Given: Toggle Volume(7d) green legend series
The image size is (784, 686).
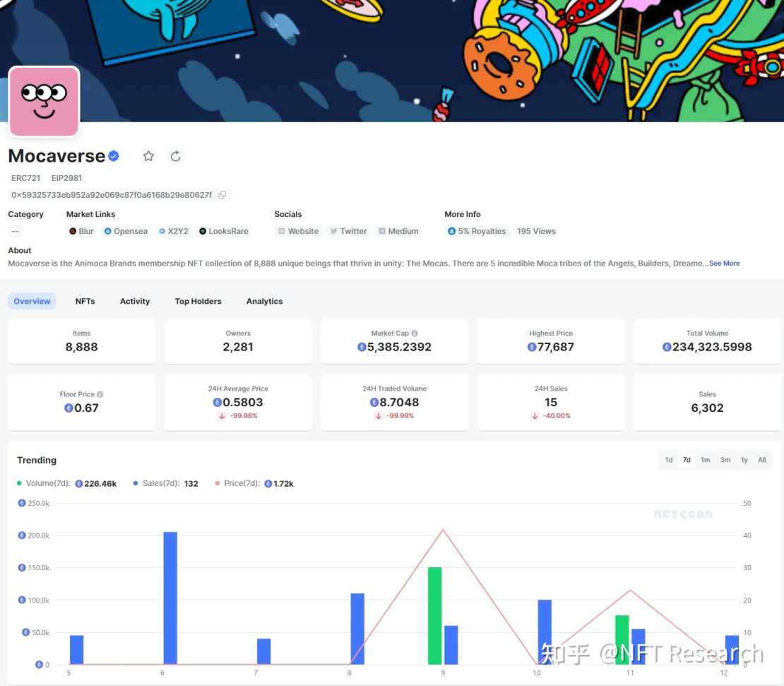Looking at the screenshot, I should (66, 483).
